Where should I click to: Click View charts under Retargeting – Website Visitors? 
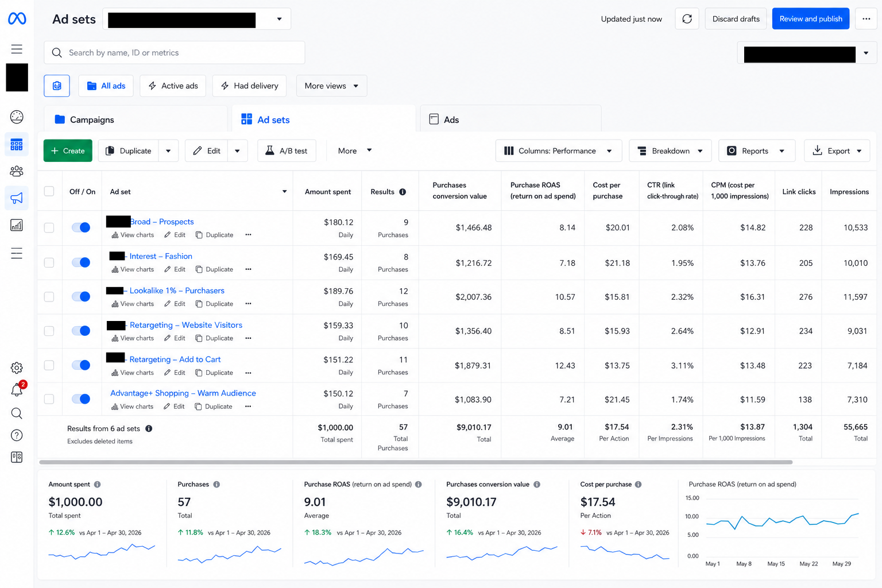(x=133, y=338)
